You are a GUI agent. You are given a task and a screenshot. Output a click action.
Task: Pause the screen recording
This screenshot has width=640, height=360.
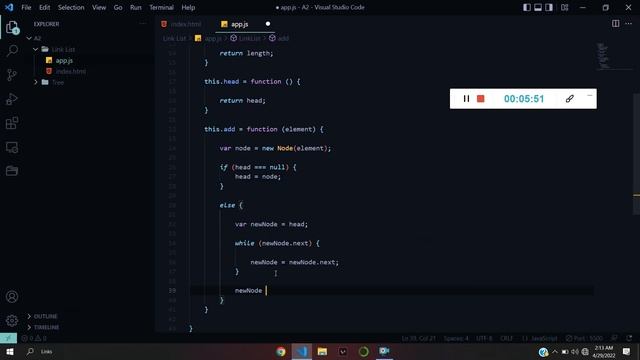(466, 99)
